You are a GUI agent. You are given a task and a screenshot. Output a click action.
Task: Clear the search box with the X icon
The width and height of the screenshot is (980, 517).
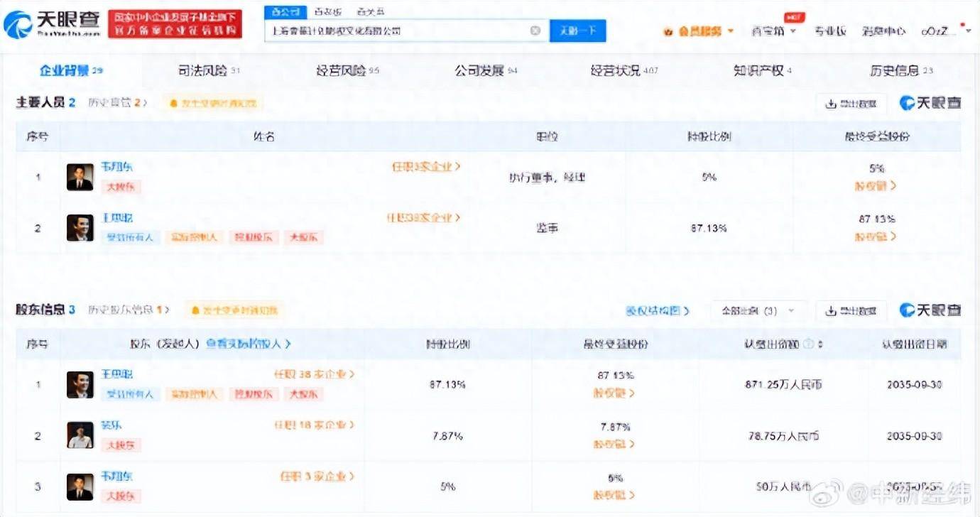[x=535, y=31]
